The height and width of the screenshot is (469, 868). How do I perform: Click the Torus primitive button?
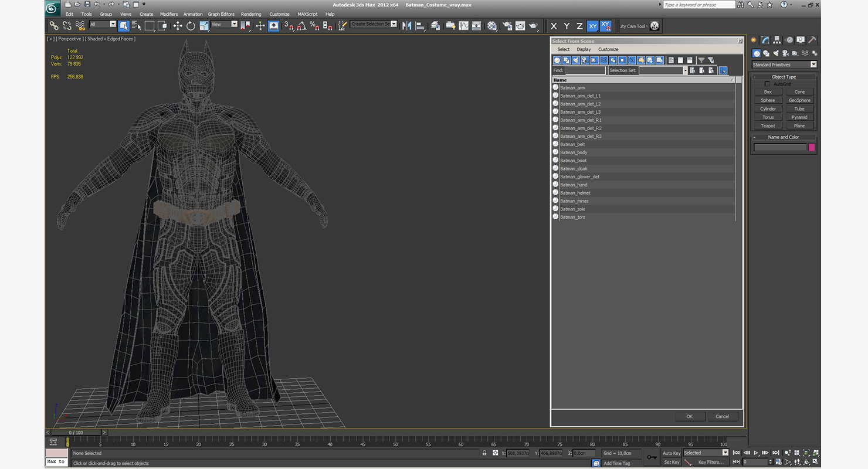tap(768, 117)
